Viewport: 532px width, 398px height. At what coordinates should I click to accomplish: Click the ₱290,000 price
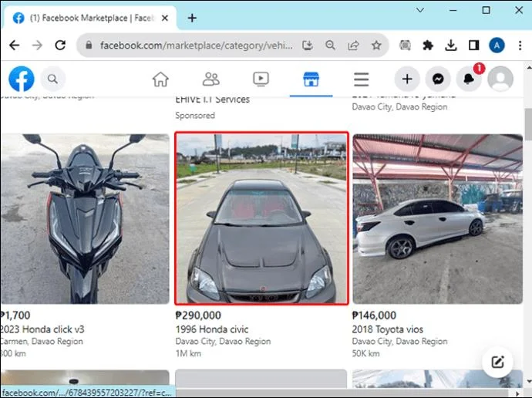(198, 315)
